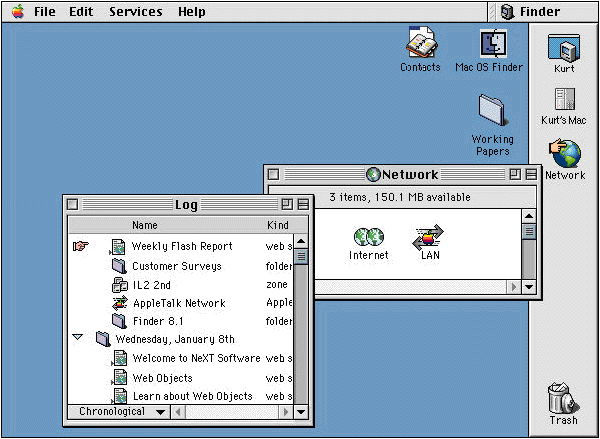The image size is (600, 439).
Task: Click Network window vertical scroll up arrow
Action: 529,216
